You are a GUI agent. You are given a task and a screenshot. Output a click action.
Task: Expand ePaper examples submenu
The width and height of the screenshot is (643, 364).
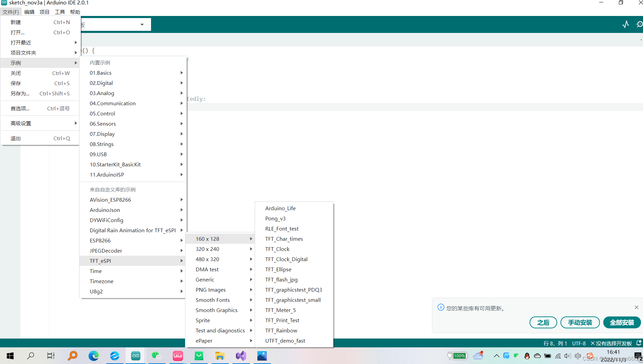(x=220, y=341)
